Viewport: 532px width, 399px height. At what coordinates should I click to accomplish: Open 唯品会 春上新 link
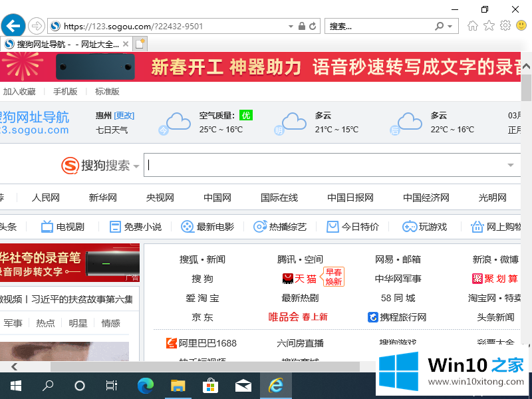tap(298, 317)
